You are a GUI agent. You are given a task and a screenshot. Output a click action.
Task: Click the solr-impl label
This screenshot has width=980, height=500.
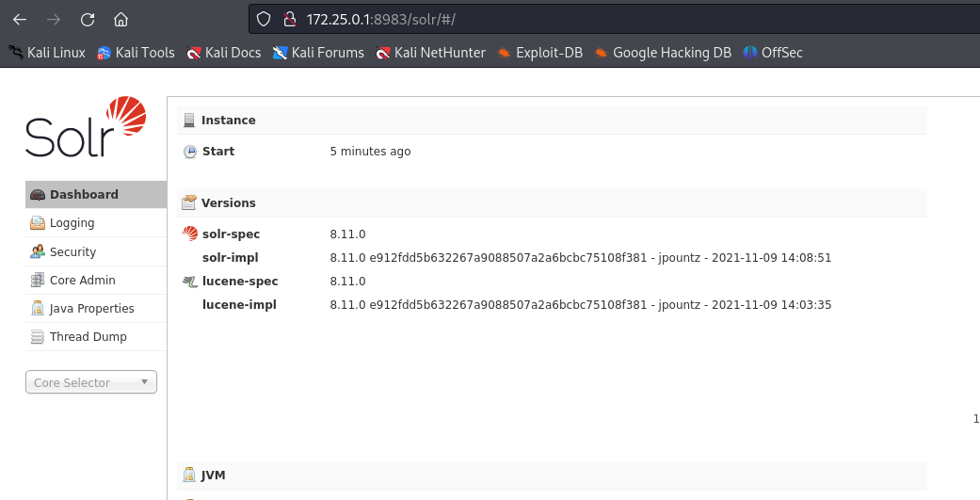tap(230, 257)
